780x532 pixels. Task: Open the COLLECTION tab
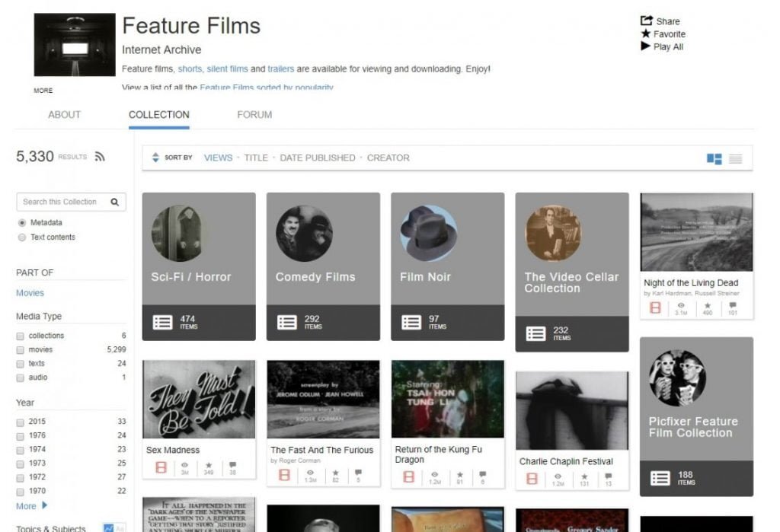tap(158, 115)
